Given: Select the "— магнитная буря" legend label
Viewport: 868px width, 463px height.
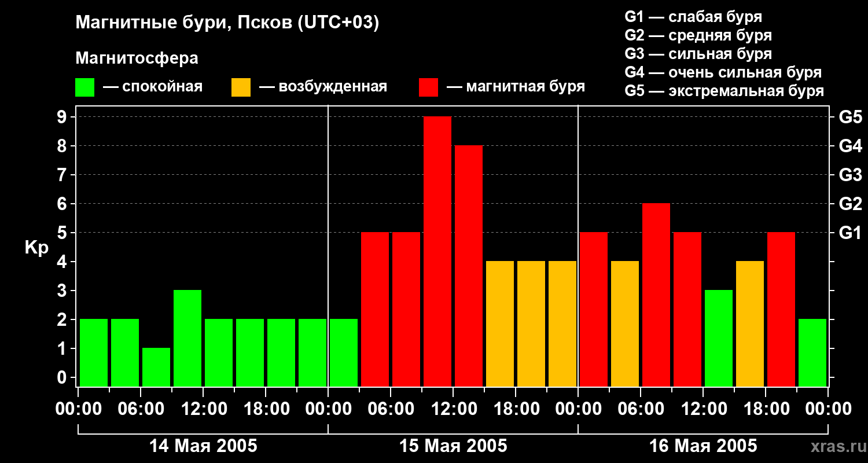Looking at the screenshot, I should 516,87.
